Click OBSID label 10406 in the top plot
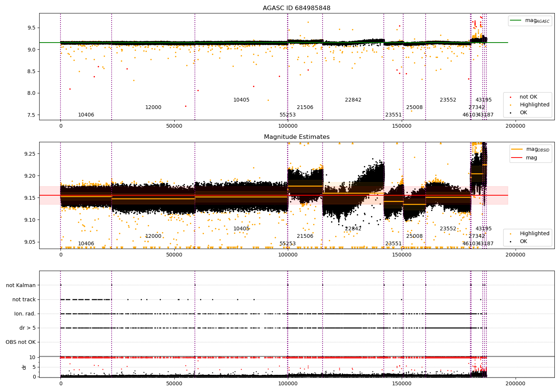Viewport: 560px width, 392px height. [86, 115]
